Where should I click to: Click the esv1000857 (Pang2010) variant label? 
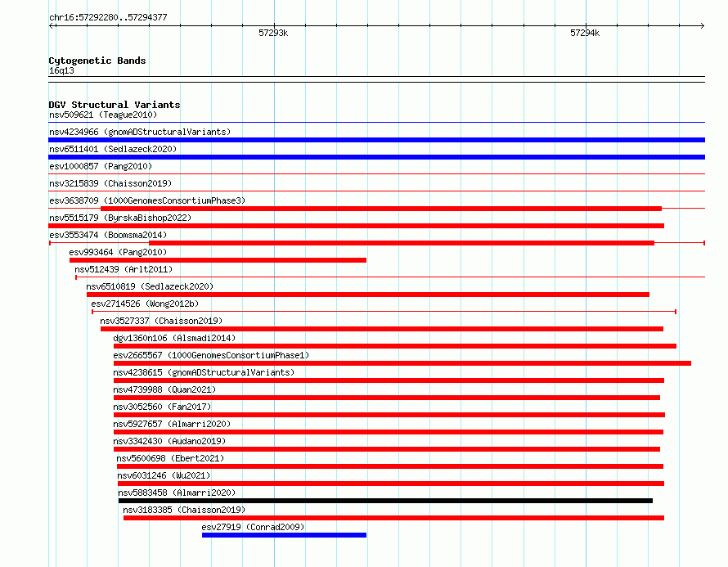(101, 166)
